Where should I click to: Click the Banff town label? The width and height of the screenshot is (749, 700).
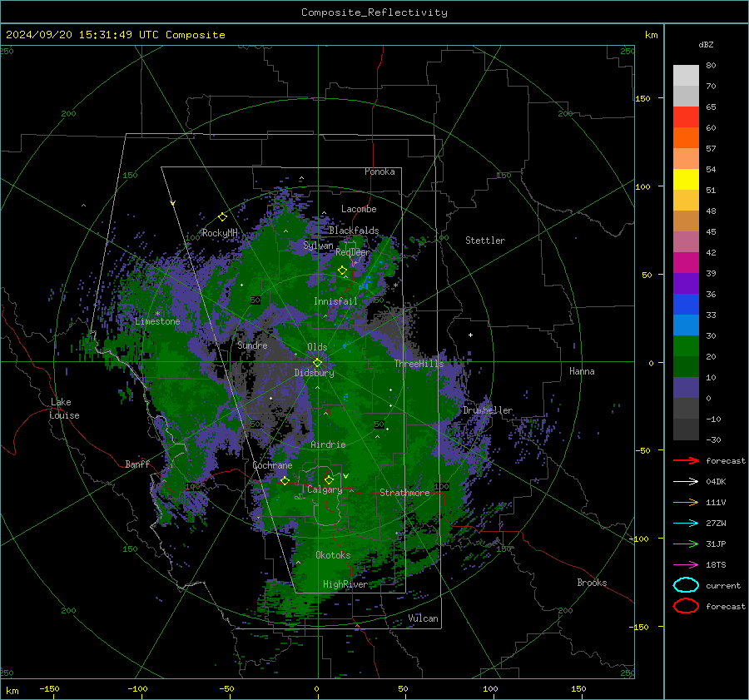point(137,464)
